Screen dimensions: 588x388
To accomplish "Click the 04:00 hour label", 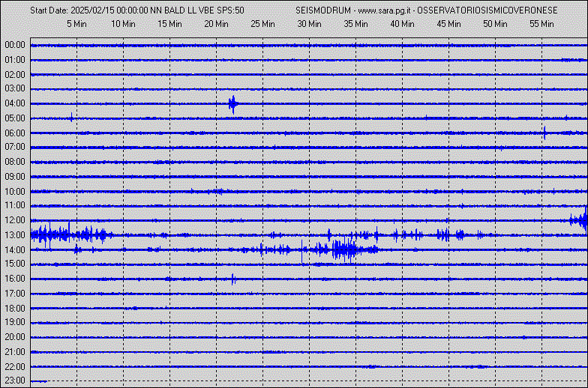I will (15, 103).
